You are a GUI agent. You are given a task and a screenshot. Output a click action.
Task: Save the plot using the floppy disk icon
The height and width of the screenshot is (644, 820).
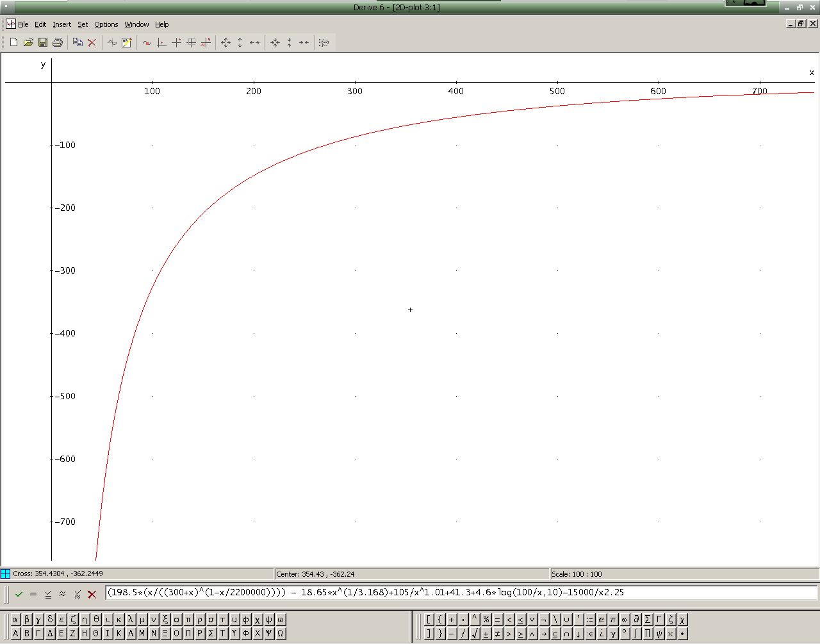tap(43, 42)
